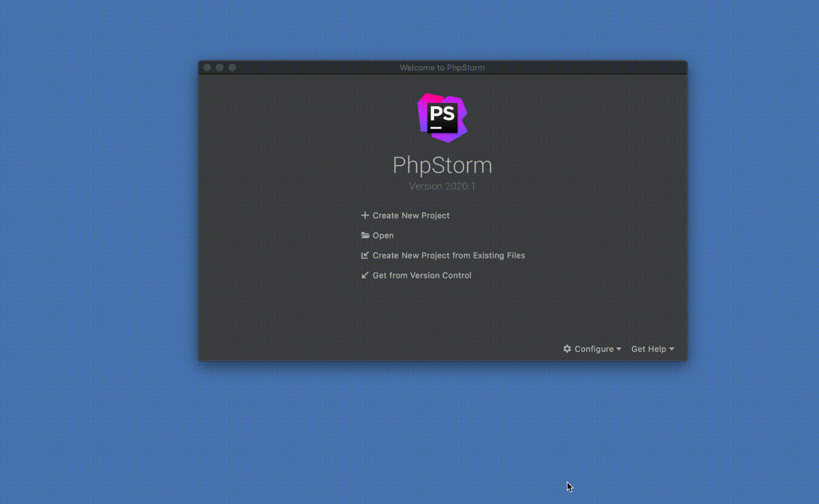Choose Create New Project from Existing Files text
The image size is (819, 504).
449,256
